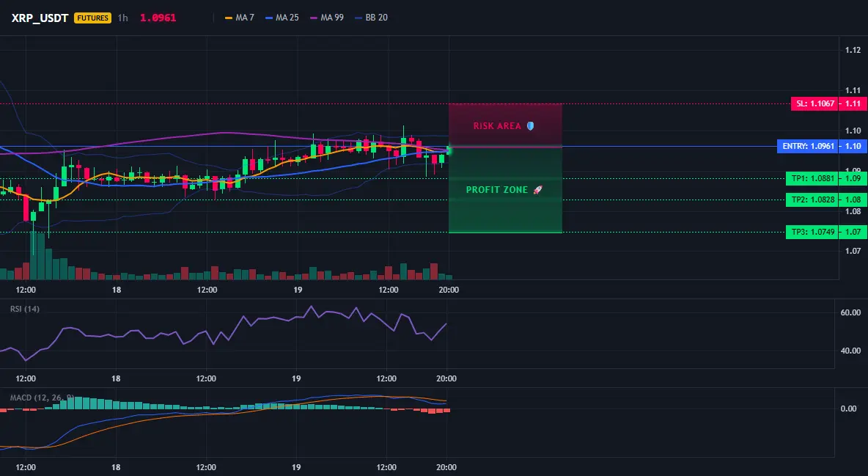
Task: Click the PROFIT ZONE text
Action: [496, 189]
